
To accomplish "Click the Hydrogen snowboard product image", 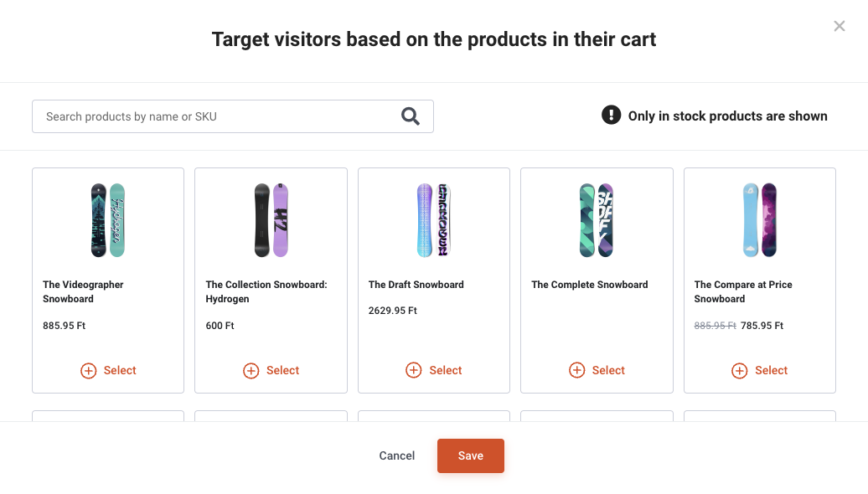I will (271, 220).
